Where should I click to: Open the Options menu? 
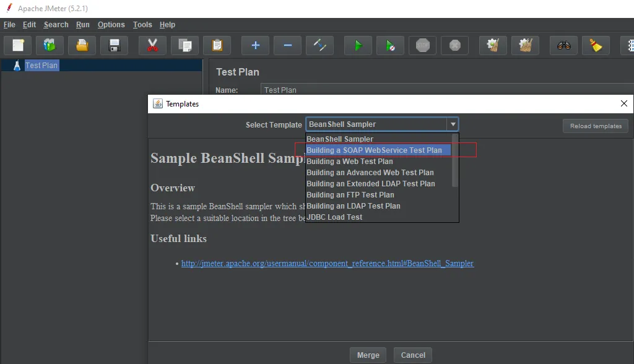click(111, 25)
